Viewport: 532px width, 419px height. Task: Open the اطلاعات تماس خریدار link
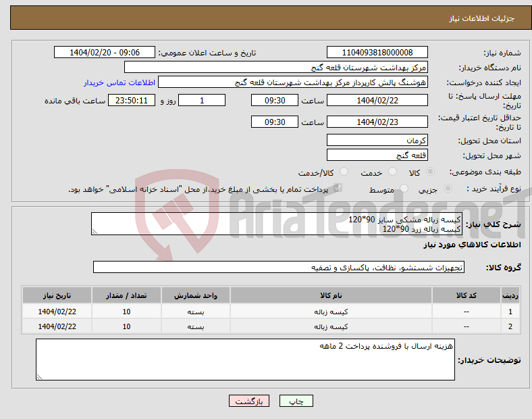point(119,82)
